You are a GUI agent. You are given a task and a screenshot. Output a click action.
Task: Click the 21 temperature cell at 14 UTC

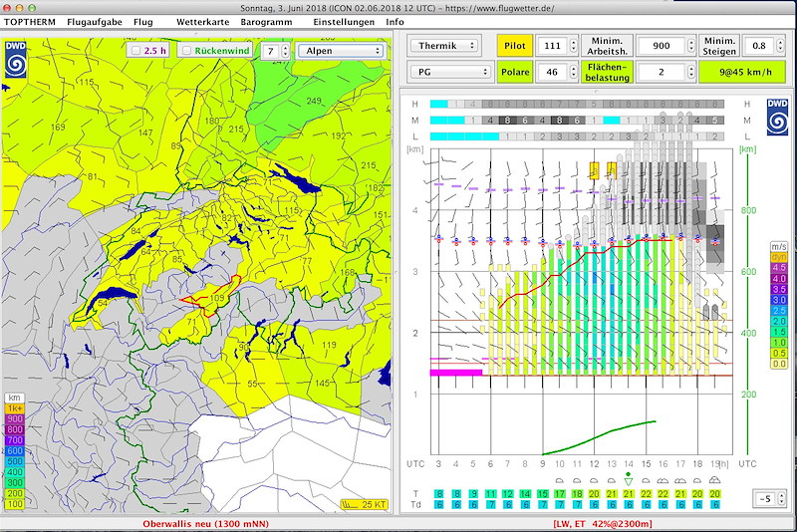[629, 494]
